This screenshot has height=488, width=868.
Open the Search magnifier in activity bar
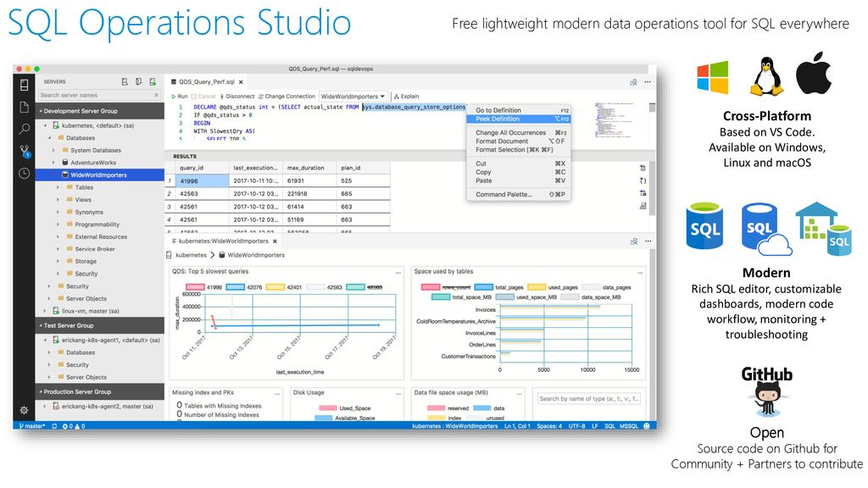coord(24,129)
